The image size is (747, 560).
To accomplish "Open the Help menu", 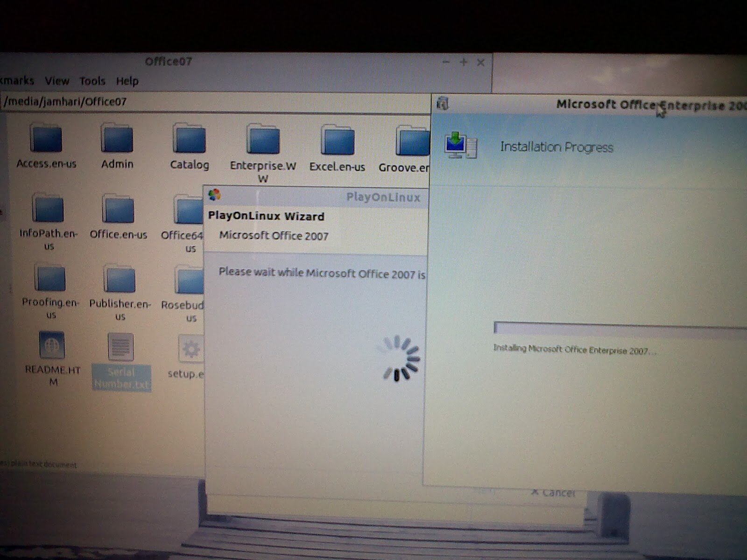I will point(127,81).
